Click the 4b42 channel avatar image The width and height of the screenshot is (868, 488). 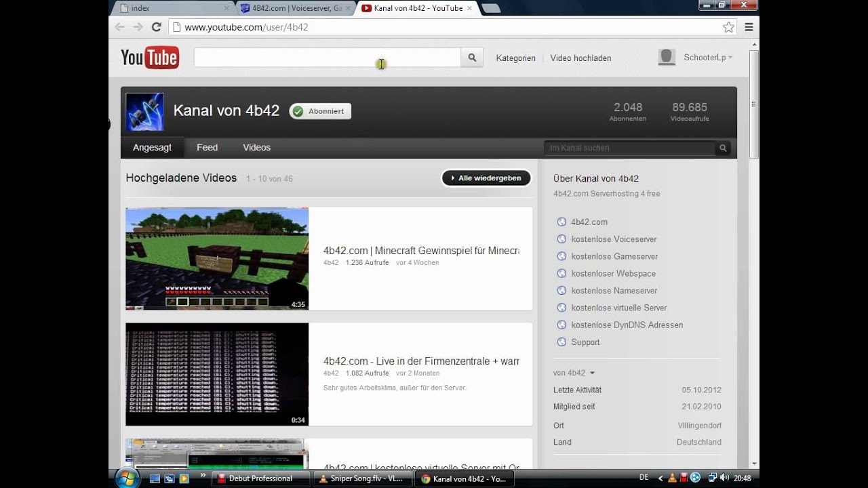144,112
